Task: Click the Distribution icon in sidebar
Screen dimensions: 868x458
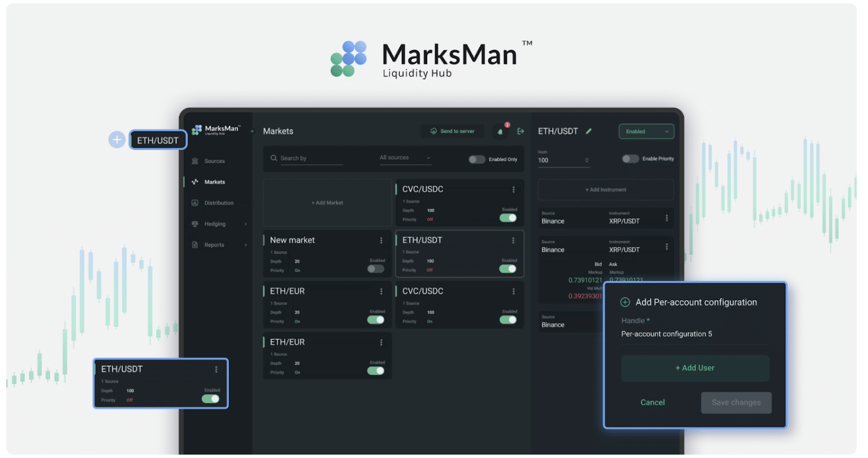Action: click(195, 203)
